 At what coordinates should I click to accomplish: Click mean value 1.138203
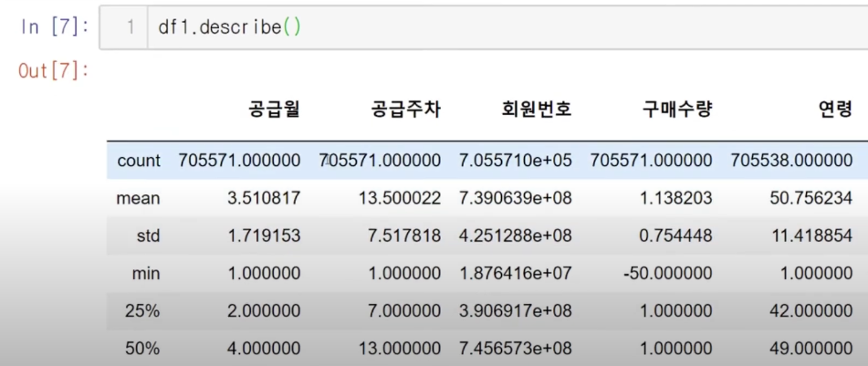click(677, 199)
